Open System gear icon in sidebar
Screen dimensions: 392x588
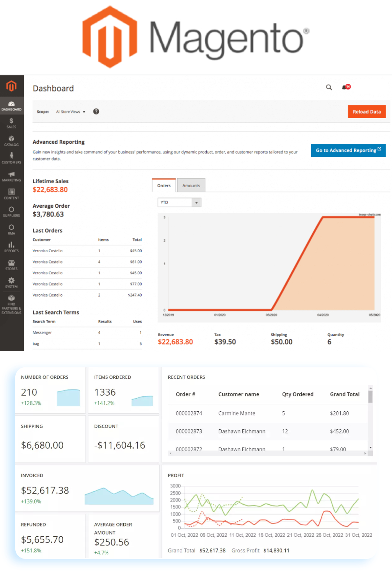tap(11, 283)
